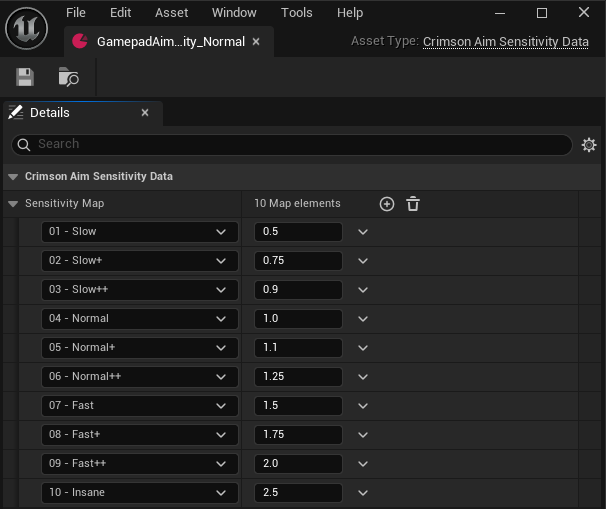Open element options arrow for 2.0 row
The height and width of the screenshot is (509, 606).
(x=363, y=464)
